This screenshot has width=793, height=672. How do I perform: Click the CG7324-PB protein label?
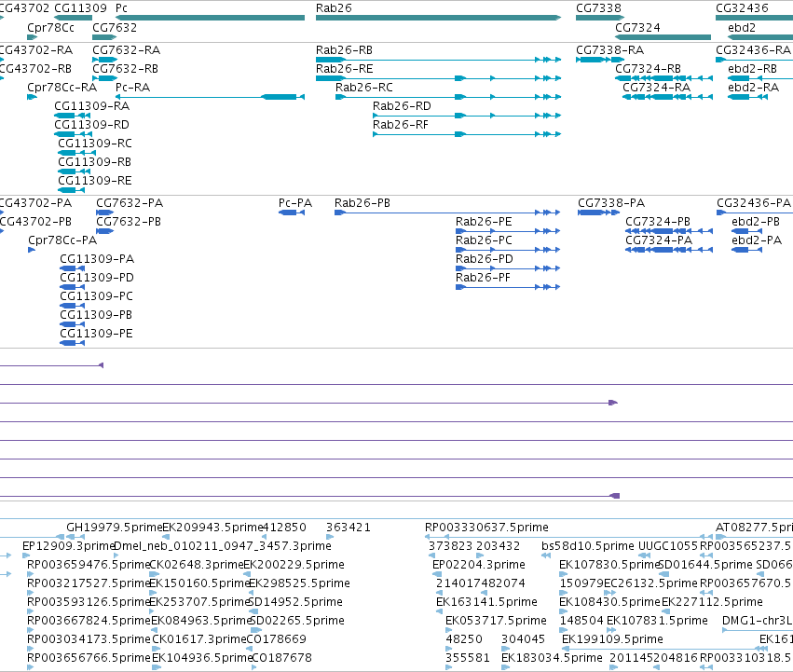(658, 222)
